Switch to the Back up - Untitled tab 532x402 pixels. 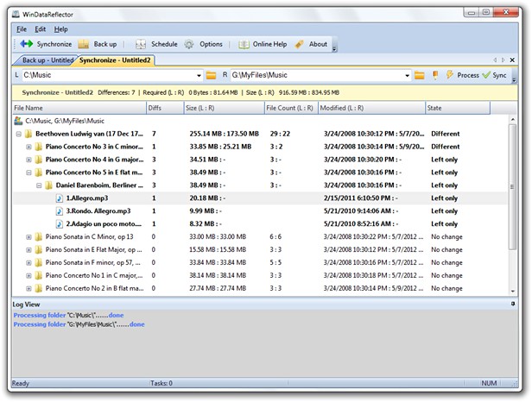[x=47, y=60]
